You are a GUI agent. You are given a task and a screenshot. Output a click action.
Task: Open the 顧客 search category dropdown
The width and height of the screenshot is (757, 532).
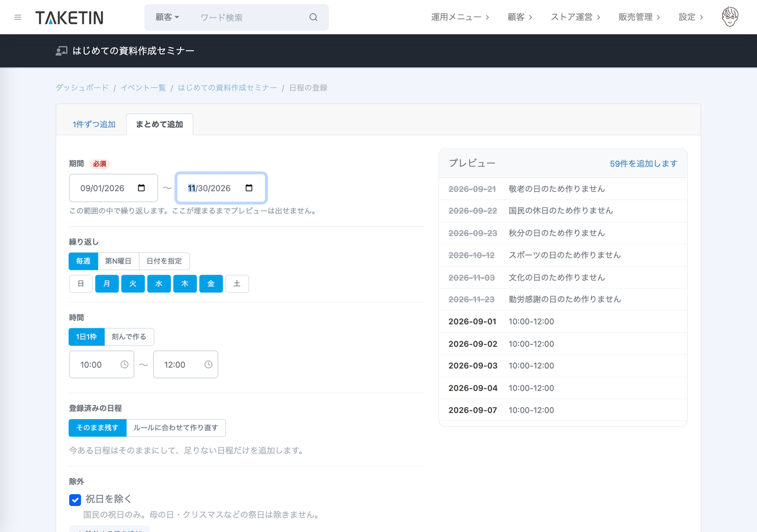pos(167,17)
